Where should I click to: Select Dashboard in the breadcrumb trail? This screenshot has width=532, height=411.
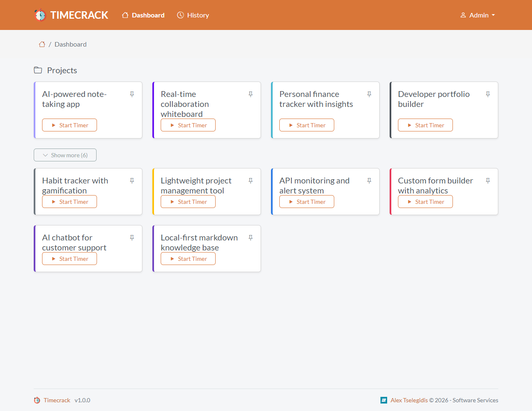coord(70,44)
